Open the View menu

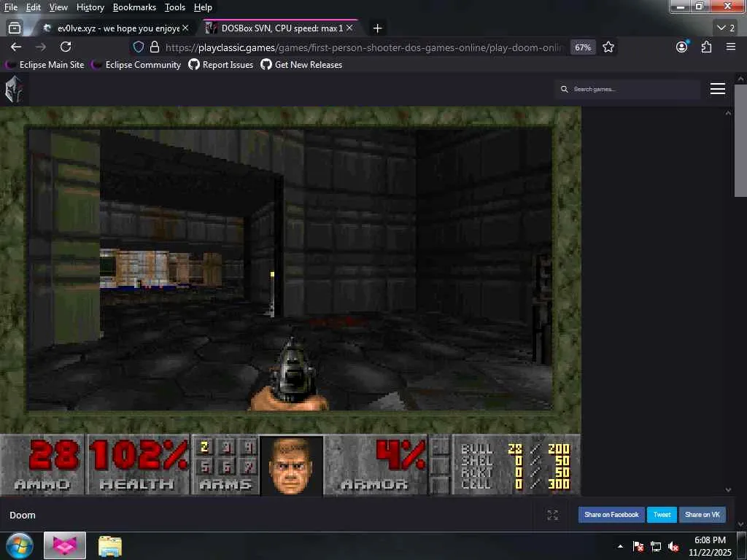[58, 7]
